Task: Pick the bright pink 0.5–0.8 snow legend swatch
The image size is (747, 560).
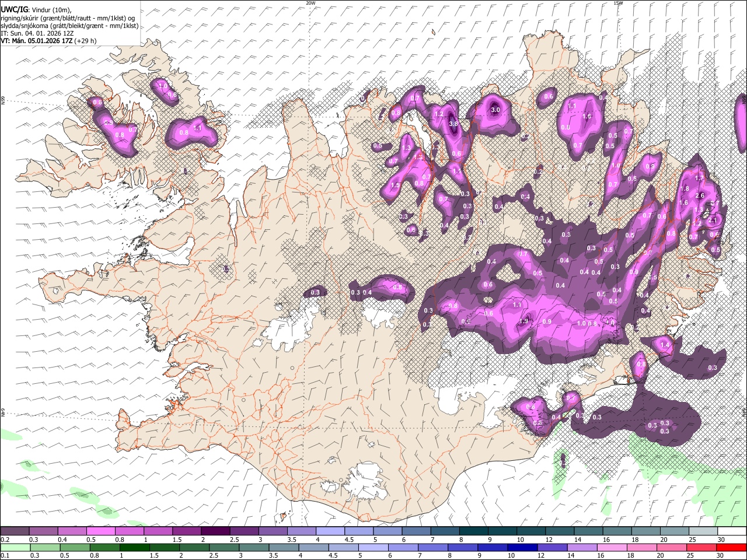Action: pyautogui.click(x=100, y=531)
